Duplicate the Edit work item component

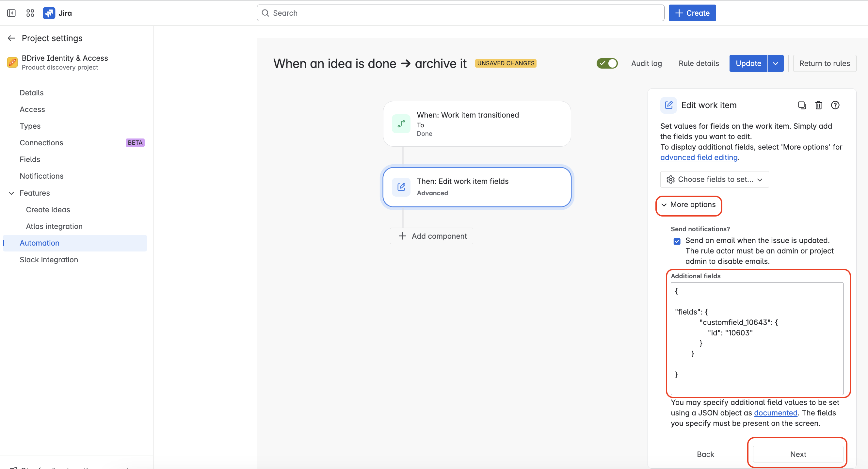pyautogui.click(x=802, y=105)
